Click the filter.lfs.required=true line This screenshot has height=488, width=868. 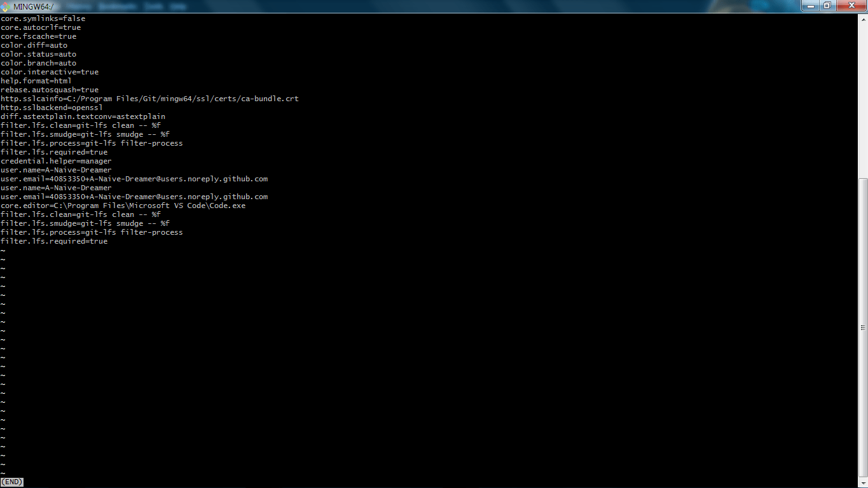point(54,241)
